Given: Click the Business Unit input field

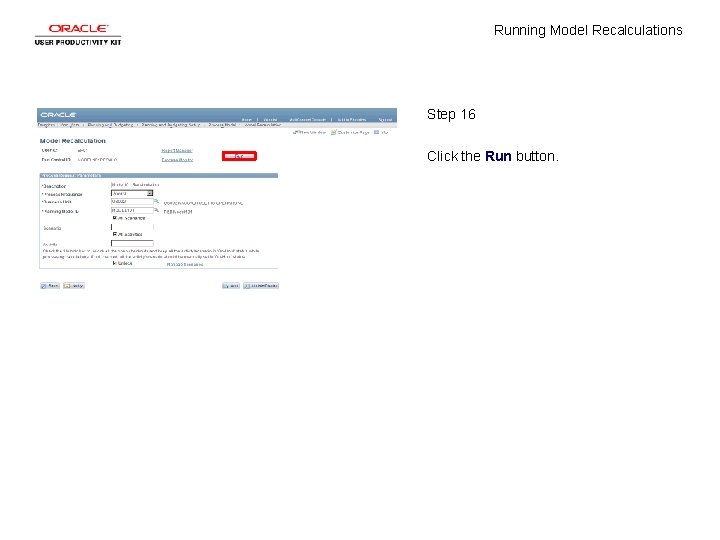Looking at the screenshot, I should tap(132, 202).
